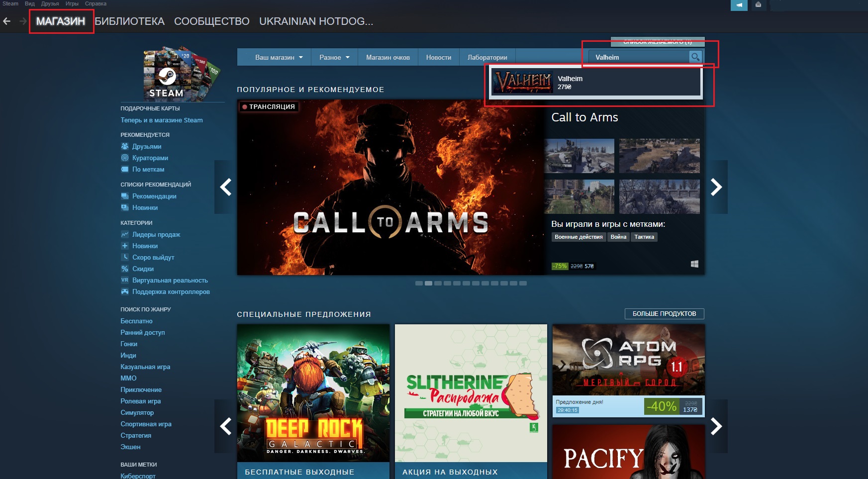Click the Война tag
Image resolution: width=868 pixels, height=479 pixels.
tap(618, 237)
